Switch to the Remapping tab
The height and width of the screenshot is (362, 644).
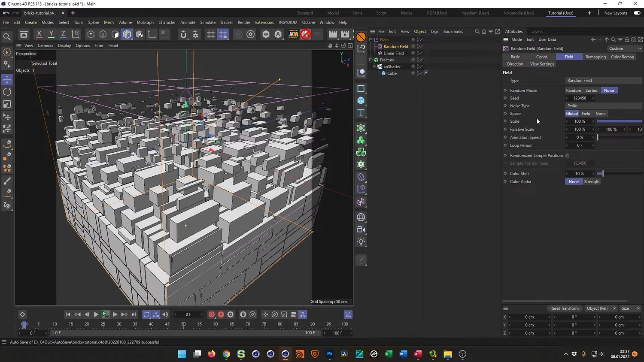coord(595,57)
